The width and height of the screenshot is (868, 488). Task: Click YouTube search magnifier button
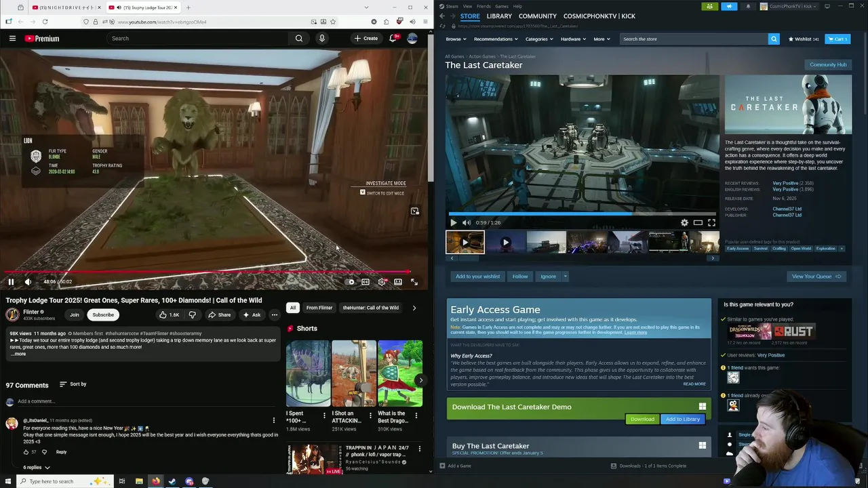[x=299, y=39]
